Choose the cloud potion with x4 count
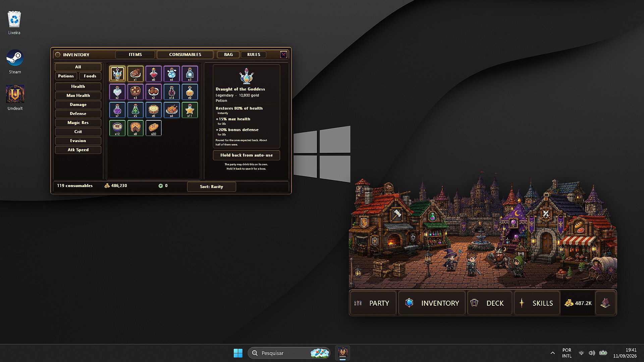This screenshot has width=644, height=362. 172,74
